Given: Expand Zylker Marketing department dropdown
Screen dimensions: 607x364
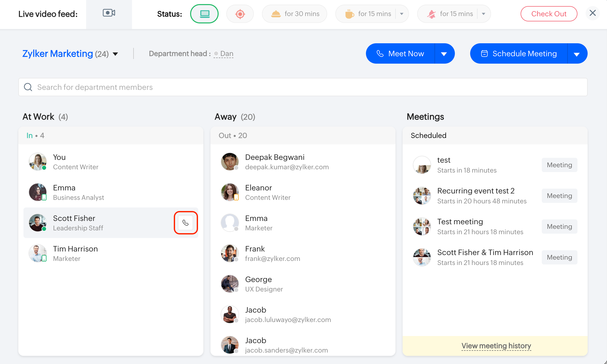Looking at the screenshot, I should tap(115, 54).
